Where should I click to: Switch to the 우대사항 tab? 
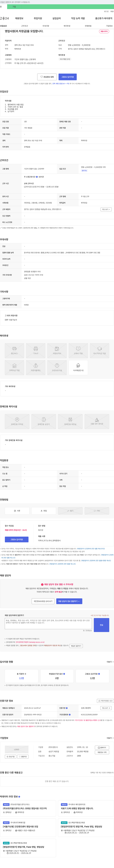coord(46,26)
